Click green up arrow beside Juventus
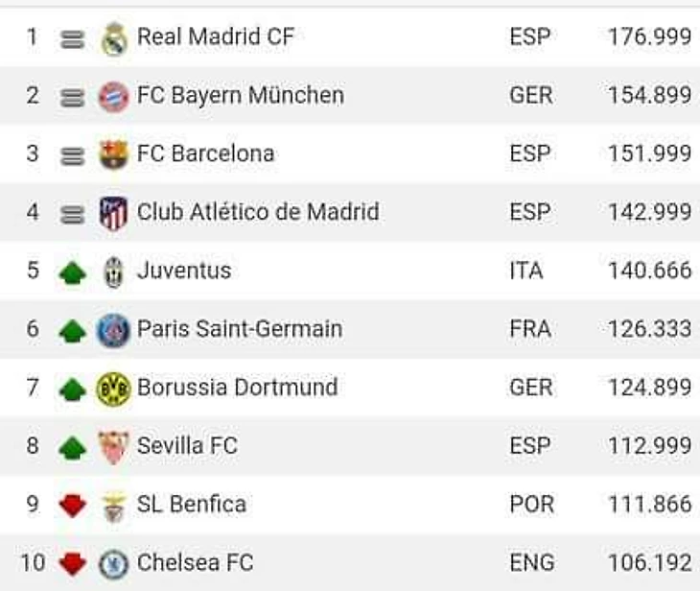 tap(73, 272)
